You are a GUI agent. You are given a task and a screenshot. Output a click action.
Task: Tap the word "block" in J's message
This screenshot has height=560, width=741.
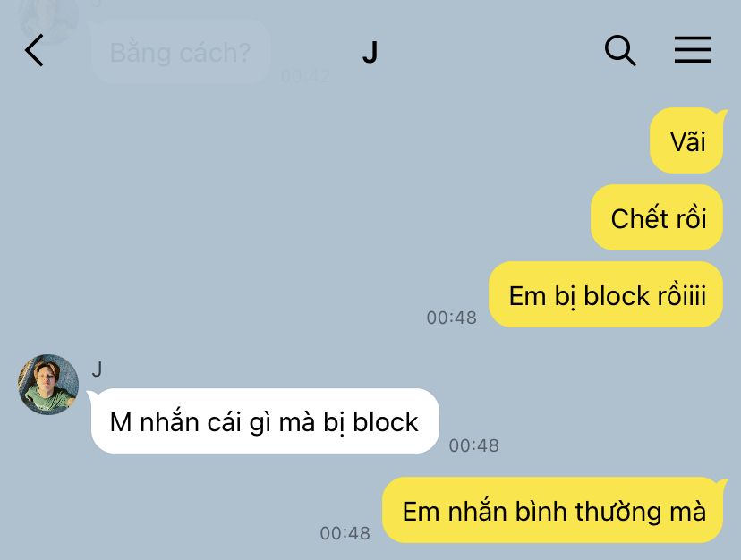click(x=385, y=421)
